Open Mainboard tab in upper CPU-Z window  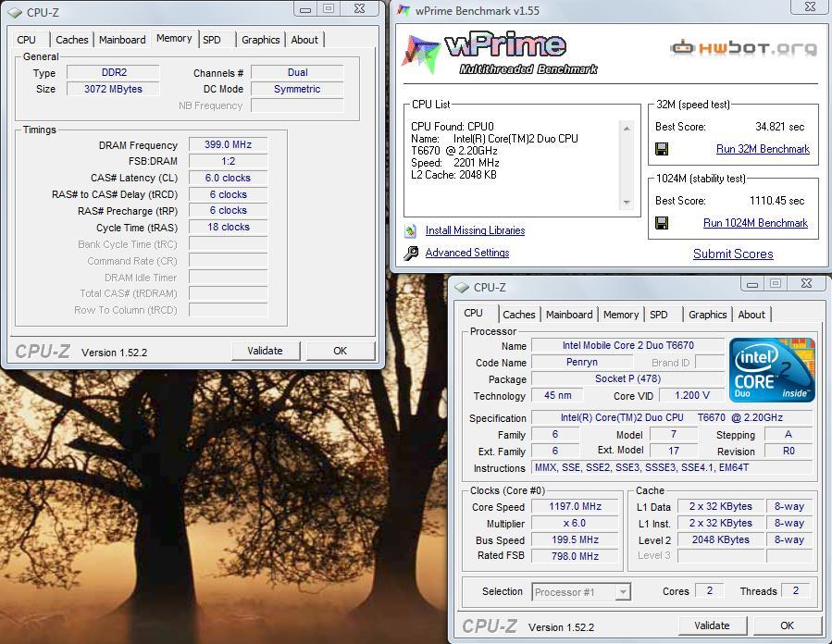122,40
